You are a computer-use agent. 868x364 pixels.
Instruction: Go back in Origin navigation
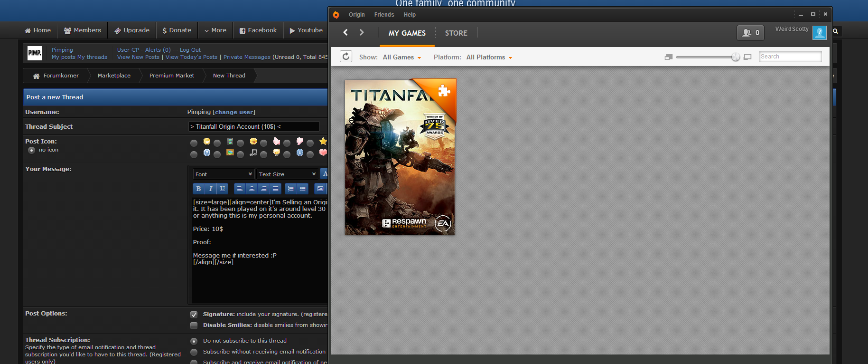pyautogui.click(x=345, y=32)
